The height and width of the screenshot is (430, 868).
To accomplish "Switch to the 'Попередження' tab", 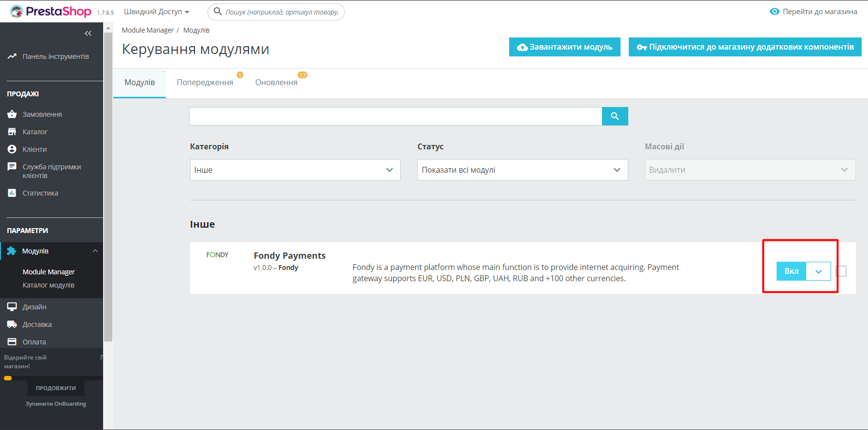I will point(205,83).
